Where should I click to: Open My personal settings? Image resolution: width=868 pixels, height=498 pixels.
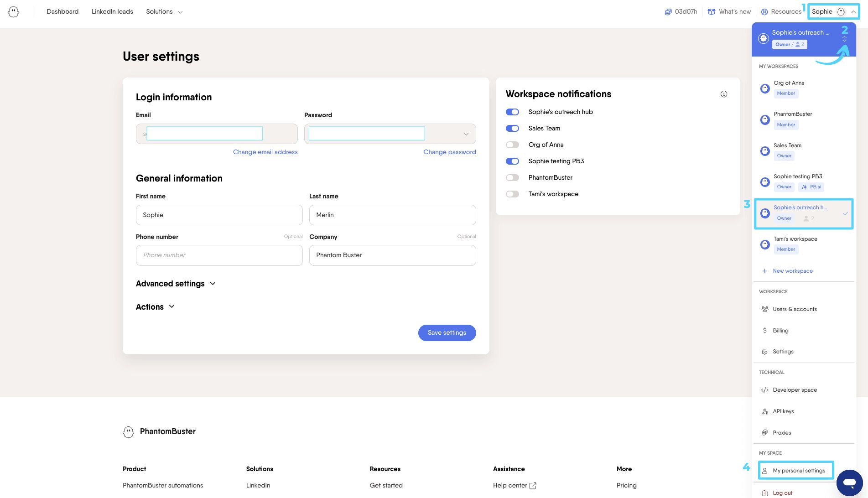point(796,471)
